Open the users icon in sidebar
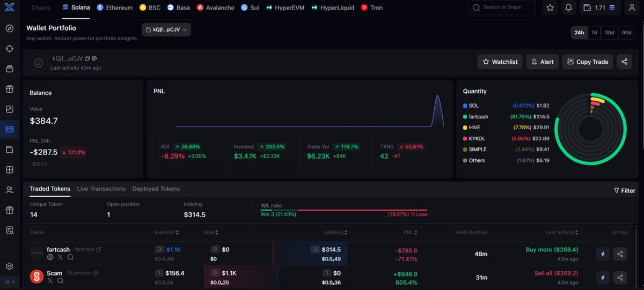The width and height of the screenshot is (644, 290). tap(10, 190)
